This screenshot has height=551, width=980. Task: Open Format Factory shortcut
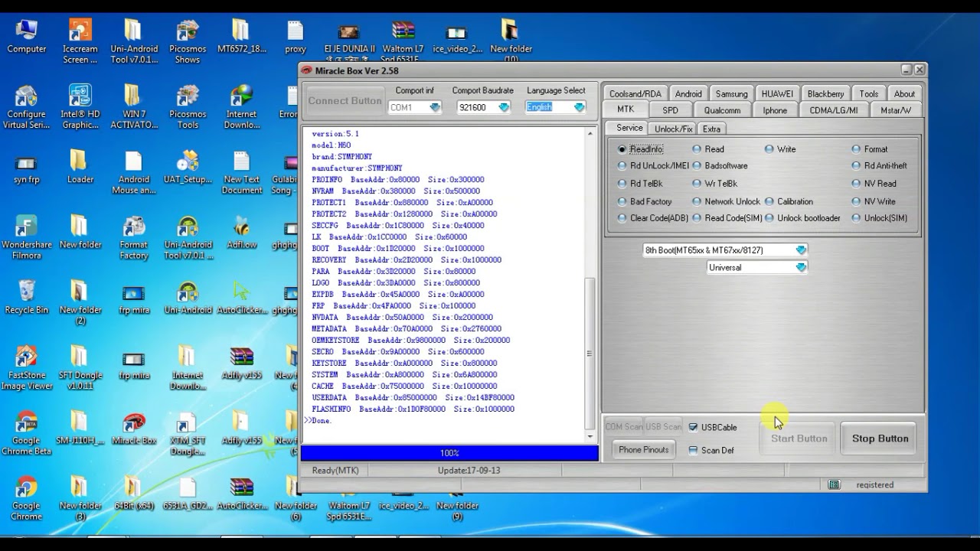[133, 238]
